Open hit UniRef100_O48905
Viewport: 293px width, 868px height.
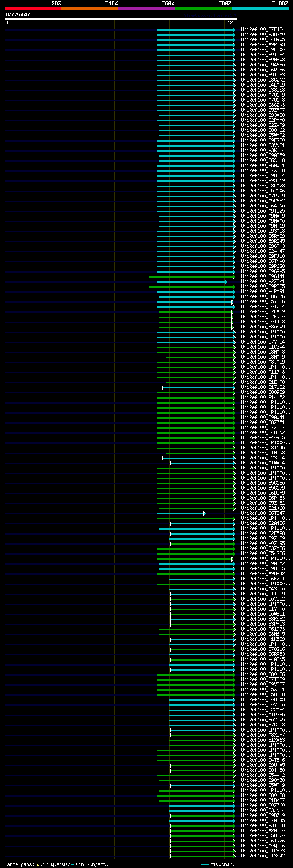coord(263,40)
